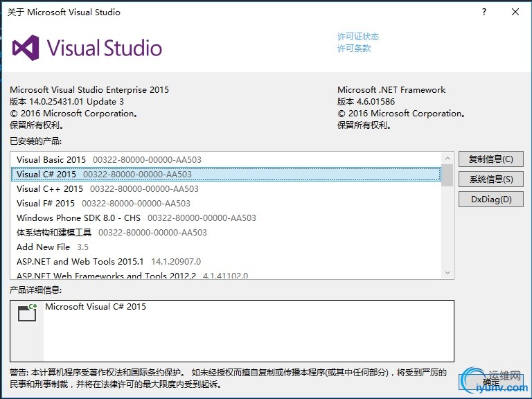Click the C# product icon in details
The height and width of the screenshot is (399, 532).
[x=27, y=312]
